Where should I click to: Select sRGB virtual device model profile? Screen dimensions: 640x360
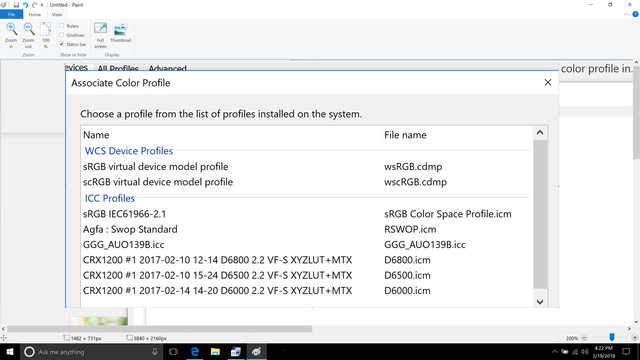point(156,167)
